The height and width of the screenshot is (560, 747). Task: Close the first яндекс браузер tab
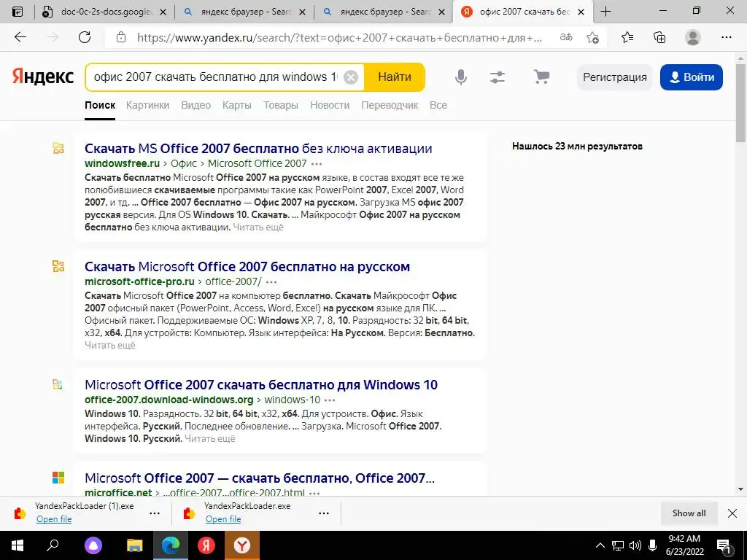point(302,12)
